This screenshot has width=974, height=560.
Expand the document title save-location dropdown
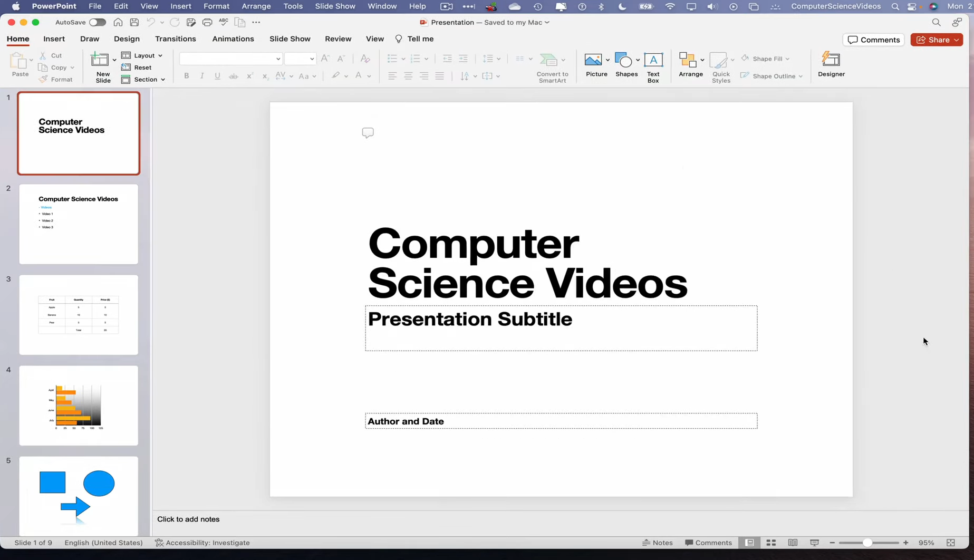[547, 22]
